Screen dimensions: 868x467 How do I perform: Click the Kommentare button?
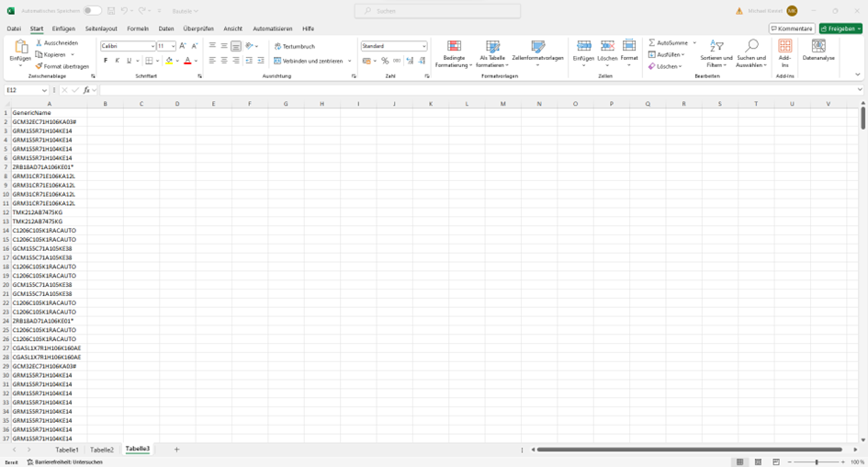792,28
